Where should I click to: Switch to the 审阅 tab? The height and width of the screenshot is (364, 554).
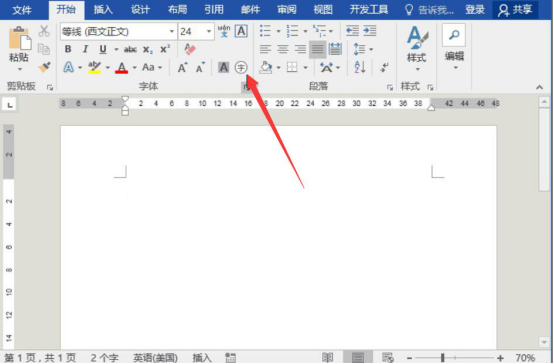287,10
